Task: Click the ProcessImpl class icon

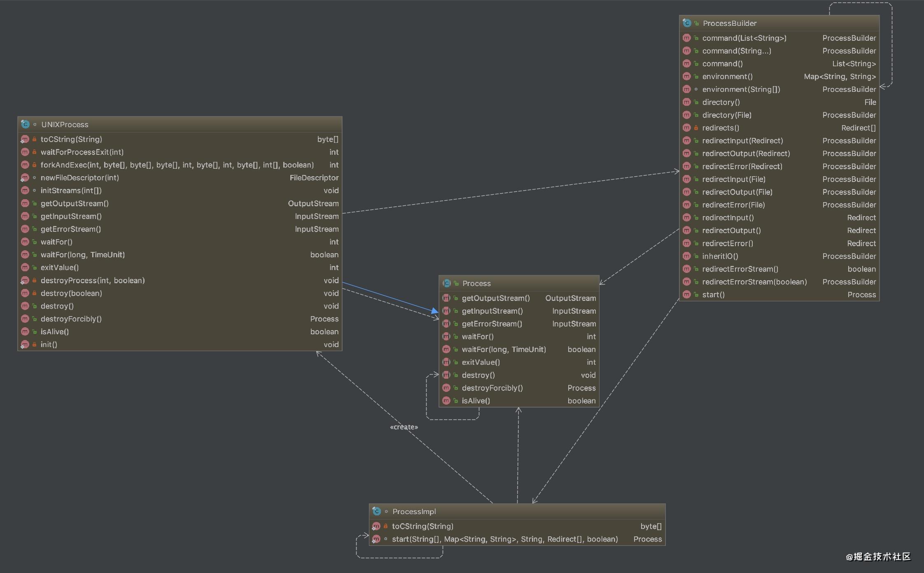Action: pyautogui.click(x=376, y=511)
